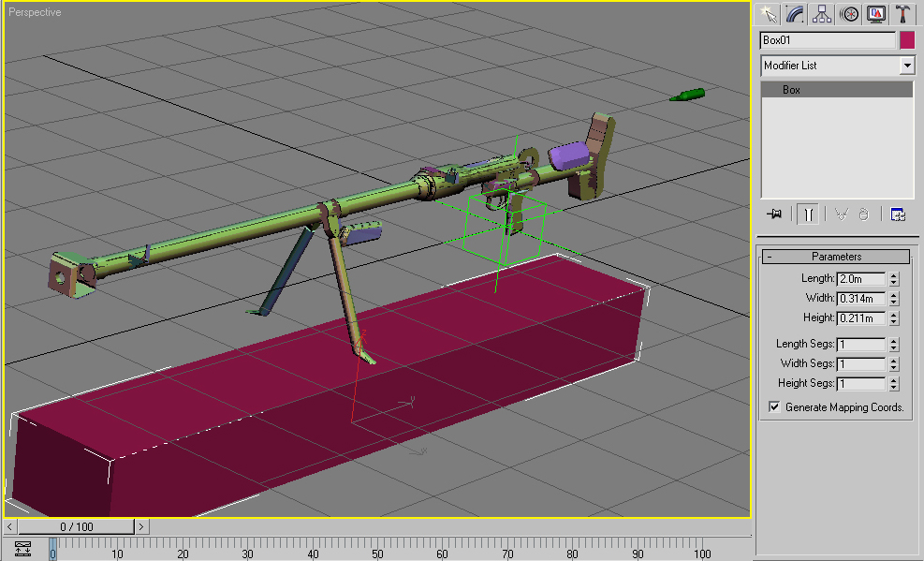Step time slider forward with right arrow
924x561 pixels.
[141, 527]
